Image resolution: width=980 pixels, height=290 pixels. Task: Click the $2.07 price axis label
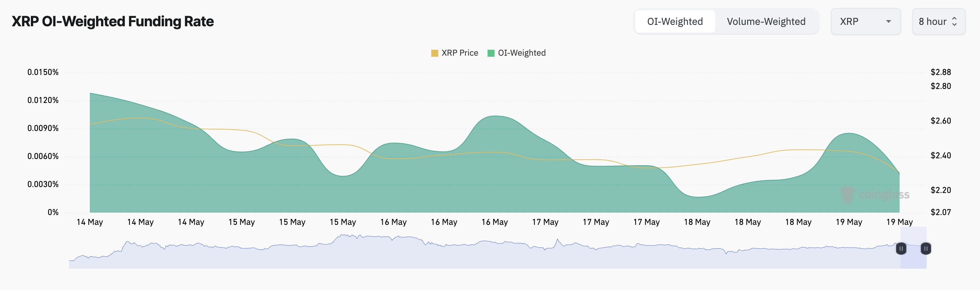click(x=940, y=212)
